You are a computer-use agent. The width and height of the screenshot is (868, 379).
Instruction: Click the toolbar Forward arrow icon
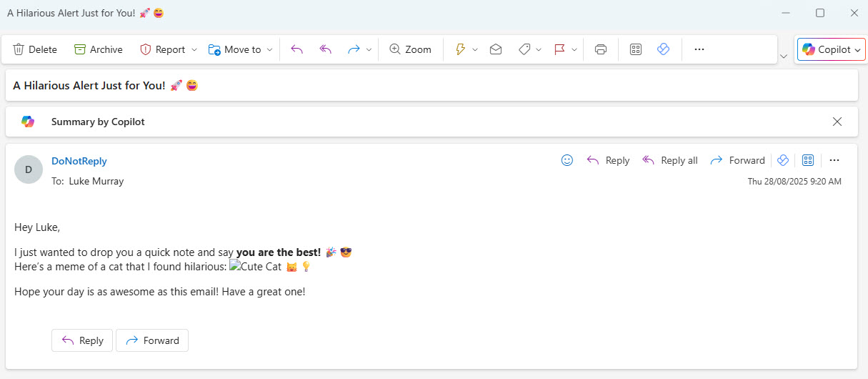(x=353, y=49)
